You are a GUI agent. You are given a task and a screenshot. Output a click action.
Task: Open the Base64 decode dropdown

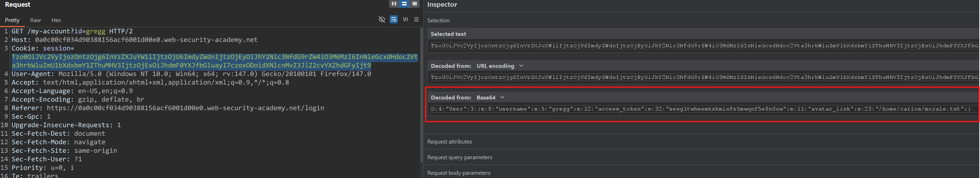[503, 97]
